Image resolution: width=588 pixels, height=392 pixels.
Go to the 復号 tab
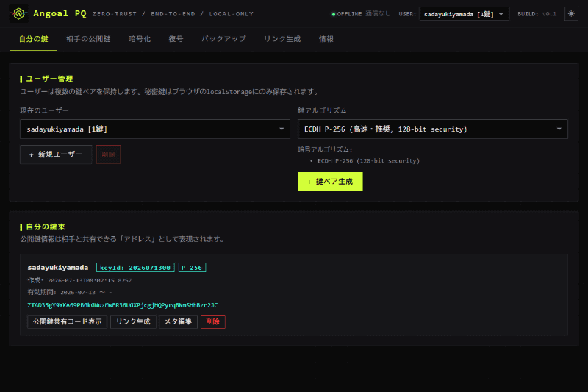176,39
